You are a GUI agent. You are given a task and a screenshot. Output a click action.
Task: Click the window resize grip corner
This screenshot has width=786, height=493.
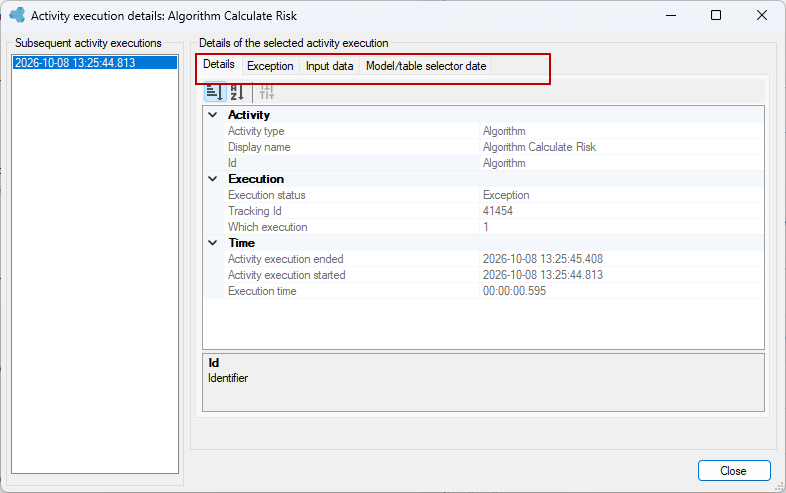tap(779, 486)
